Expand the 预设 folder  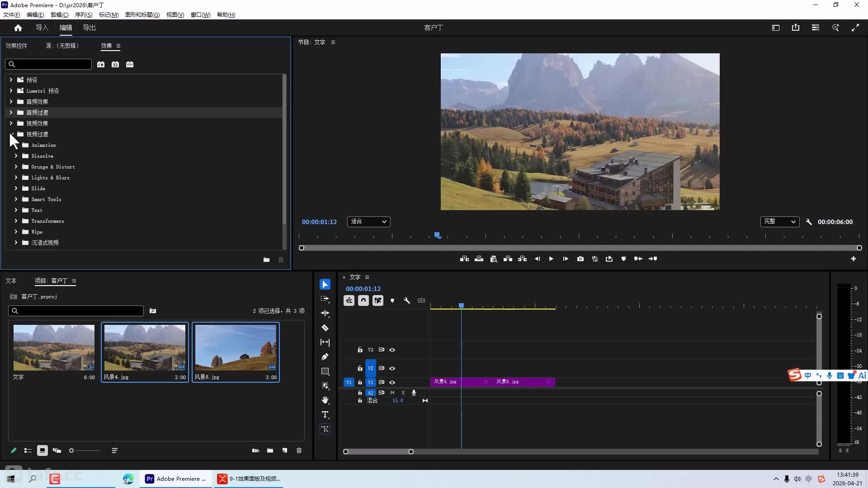pos(11,80)
